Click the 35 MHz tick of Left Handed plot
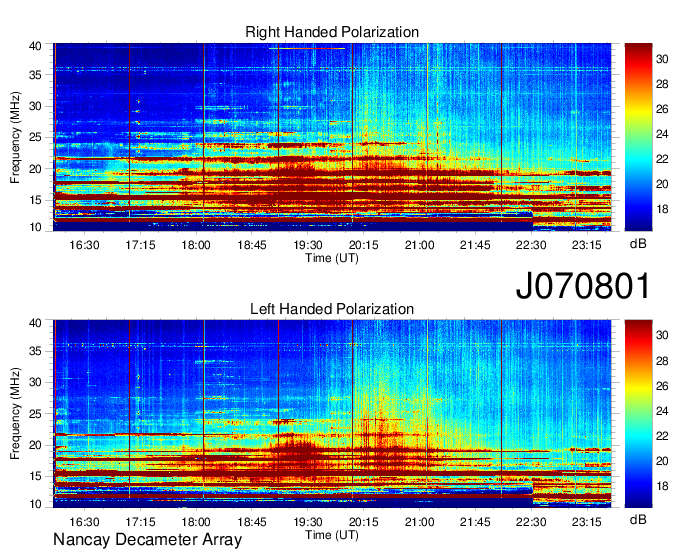 click(x=35, y=351)
